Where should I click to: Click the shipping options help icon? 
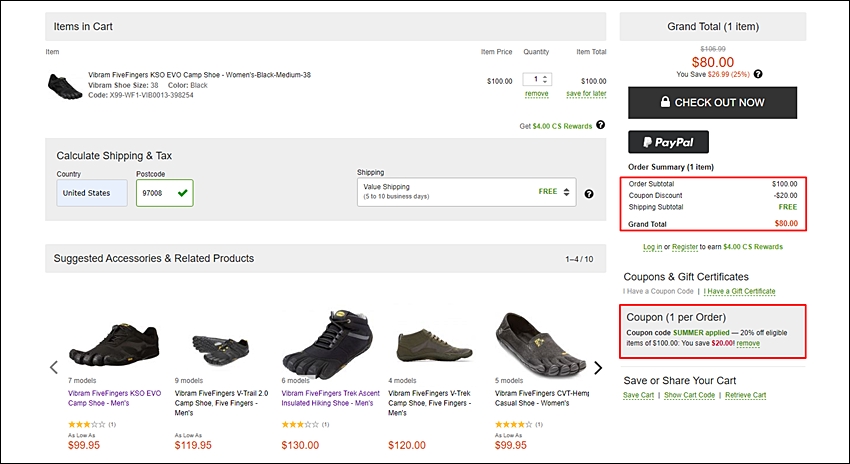point(589,194)
